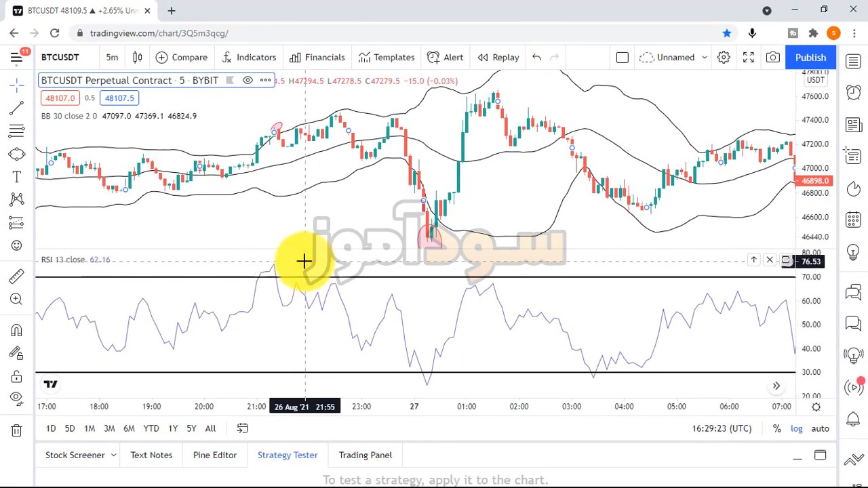Screen dimensions: 868x488
Task: Switch to Pine Editor tab
Action: [x=215, y=455]
